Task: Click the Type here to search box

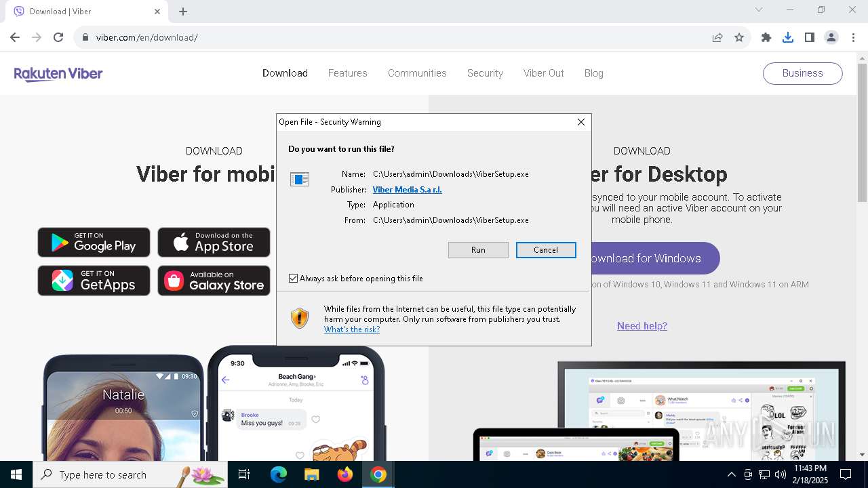Action: coord(130,474)
